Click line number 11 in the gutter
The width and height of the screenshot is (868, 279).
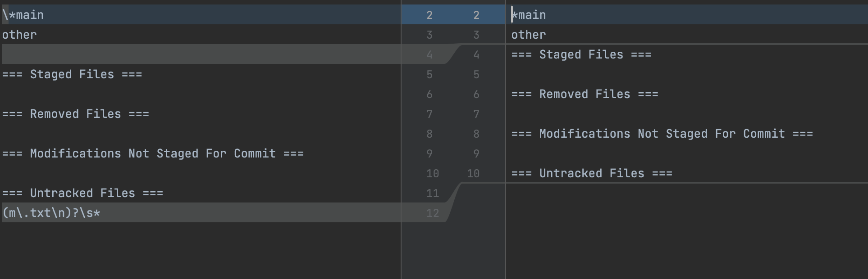click(x=433, y=193)
